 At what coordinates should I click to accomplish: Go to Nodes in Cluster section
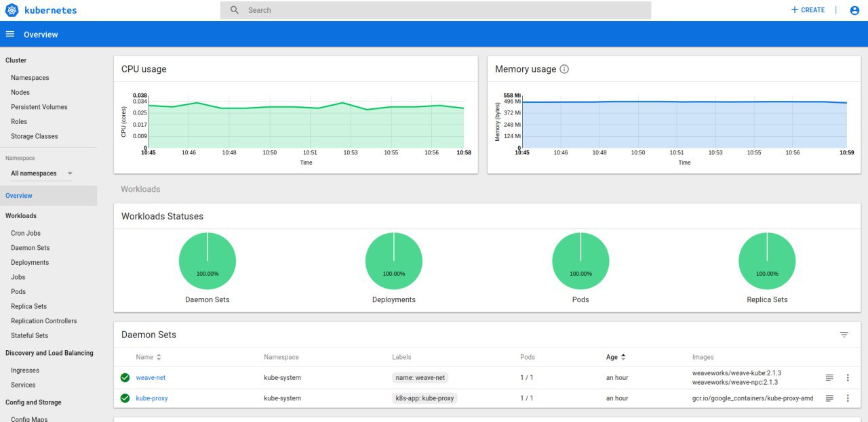coord(20,92)
